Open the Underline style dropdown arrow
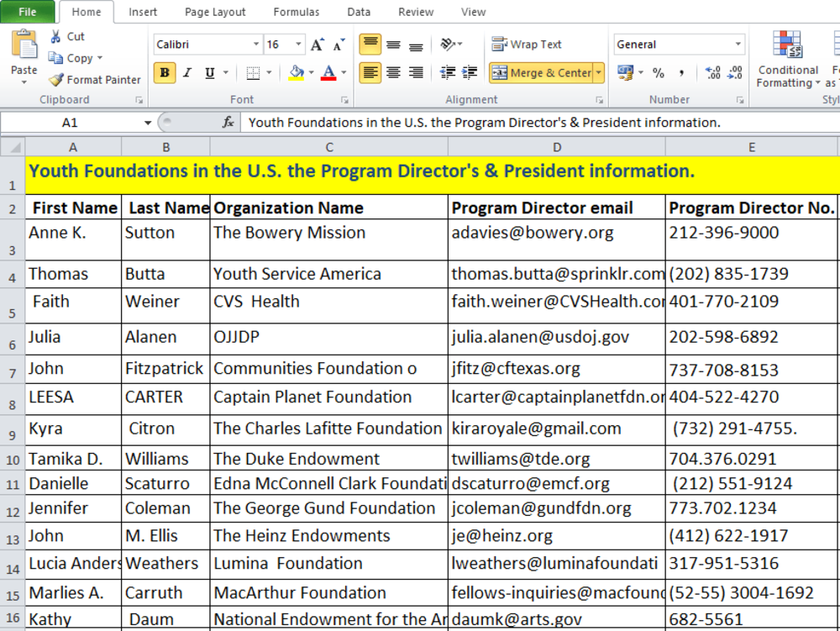The image size is (840, 631). tap(225, 72)
